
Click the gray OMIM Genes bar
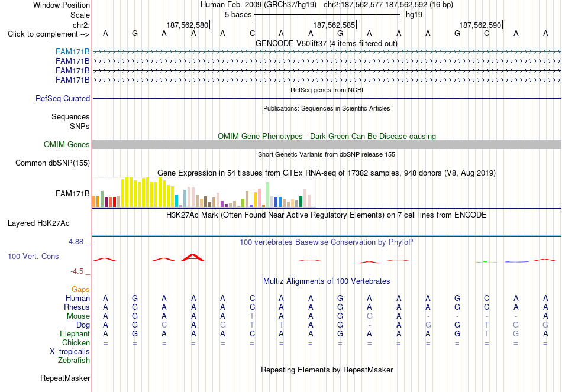327,144
